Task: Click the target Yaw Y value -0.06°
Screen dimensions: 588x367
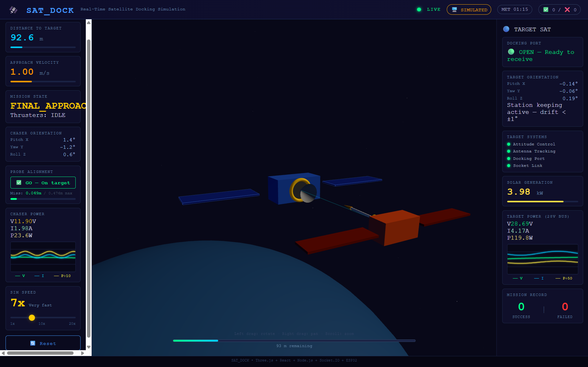Action: tap(569, 91)
